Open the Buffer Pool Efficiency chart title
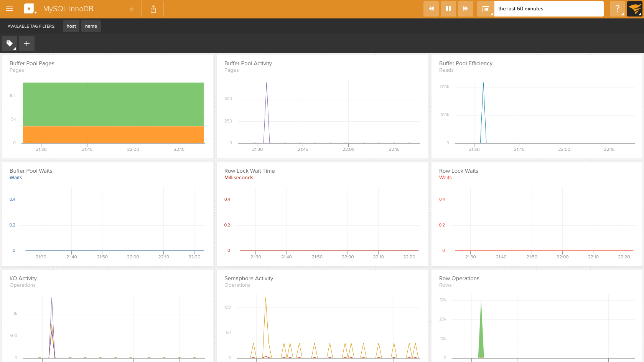The height and width of the screenshot is (362, 644). tap(466, 63)
